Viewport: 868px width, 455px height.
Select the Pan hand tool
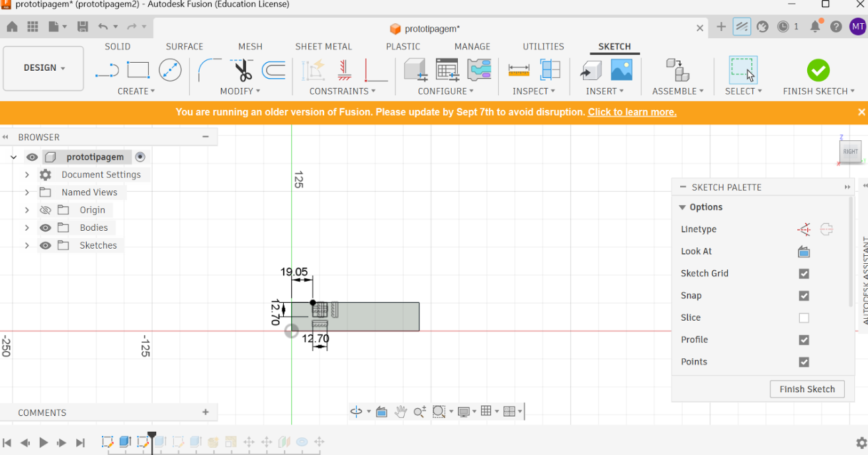click(400, 411)
